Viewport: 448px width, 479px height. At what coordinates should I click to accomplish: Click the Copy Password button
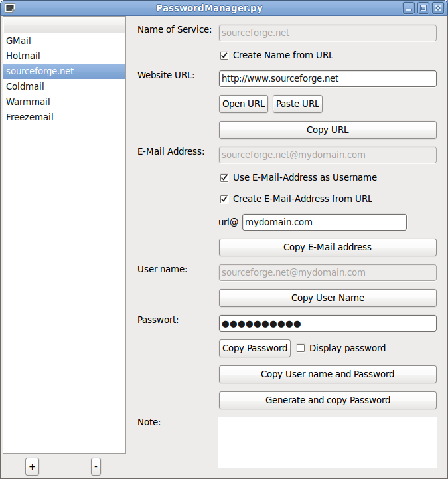[255, 348]
